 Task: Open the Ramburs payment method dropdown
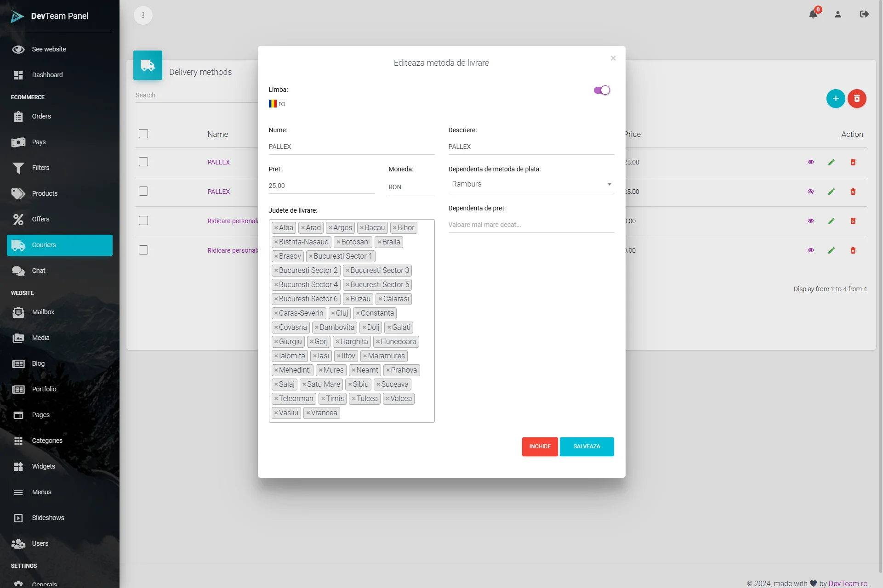click(531, 184)
